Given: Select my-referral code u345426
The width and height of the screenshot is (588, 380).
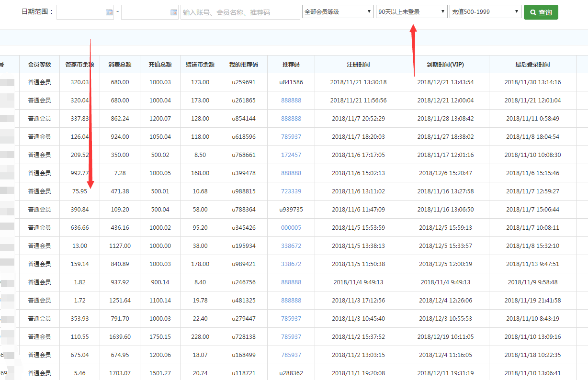Looking at the screenshot, I should pyautogui.click(x=244, y=228).
